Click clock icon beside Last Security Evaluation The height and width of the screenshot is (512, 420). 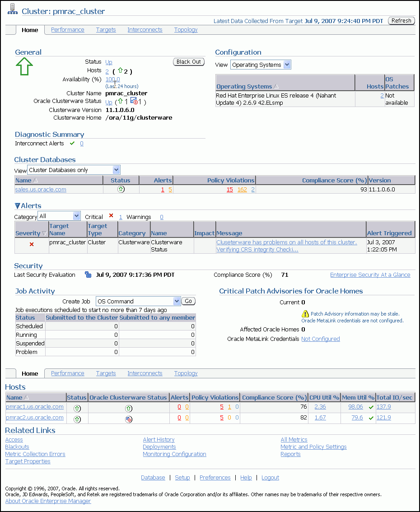click(x=89, y=275)
